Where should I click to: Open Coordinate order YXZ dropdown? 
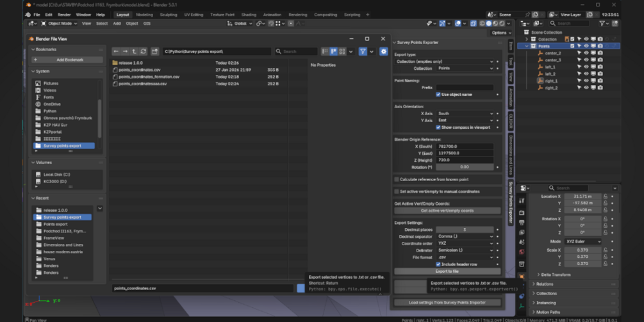pyautogui.click(x=465, y=244)
